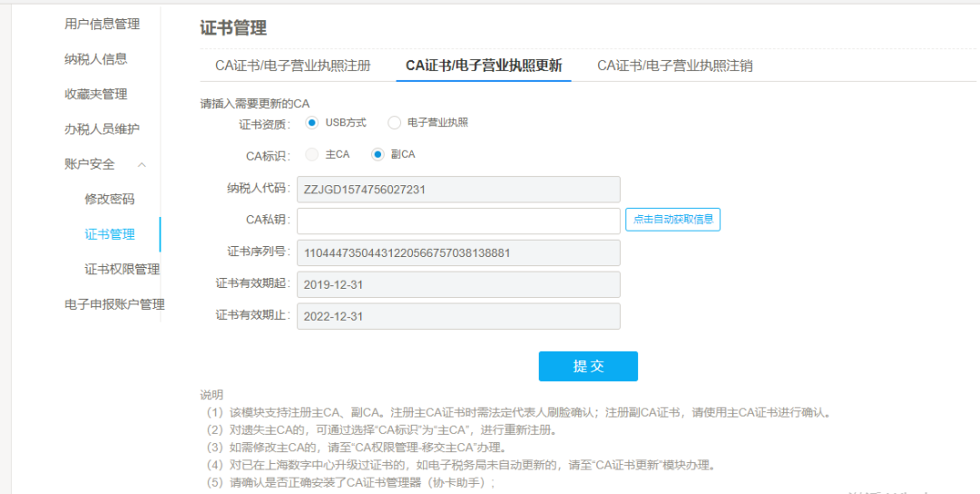Click the CA私钥 input field

click(459, 221)
